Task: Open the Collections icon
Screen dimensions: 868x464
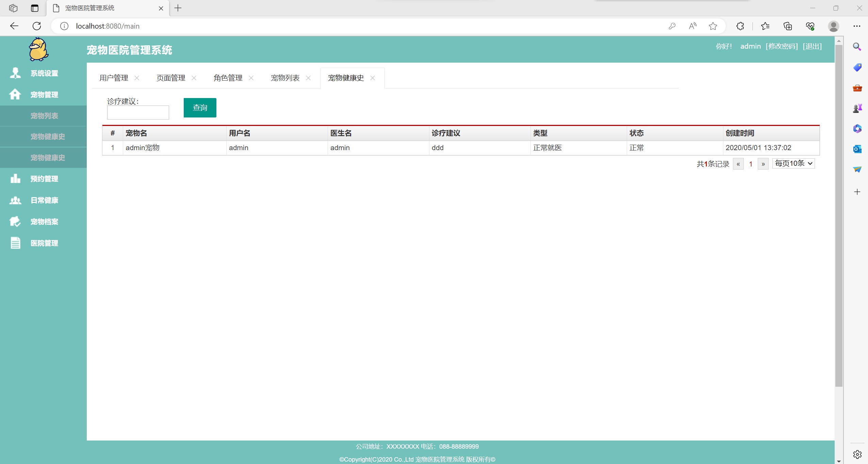Action: click(788, 26)
